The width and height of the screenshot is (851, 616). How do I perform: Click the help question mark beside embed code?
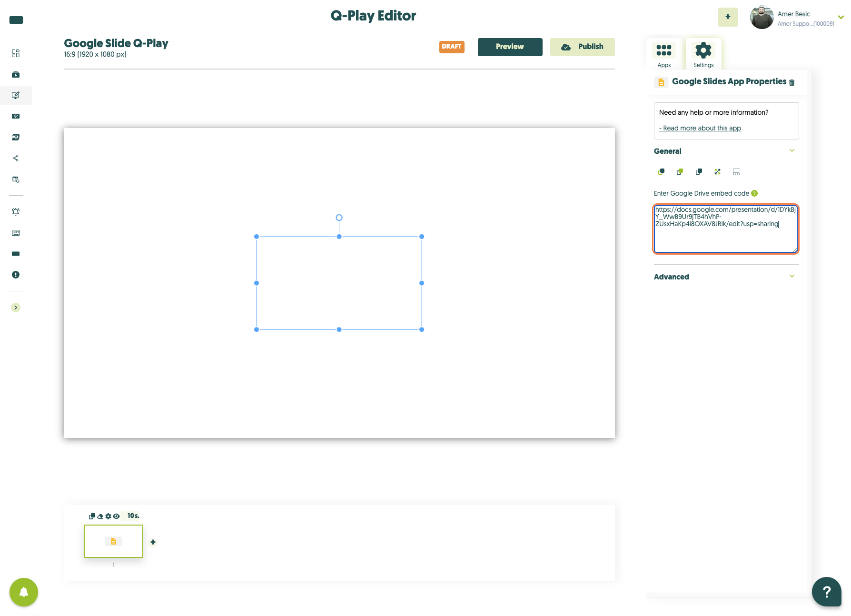[x=754, y=193]
